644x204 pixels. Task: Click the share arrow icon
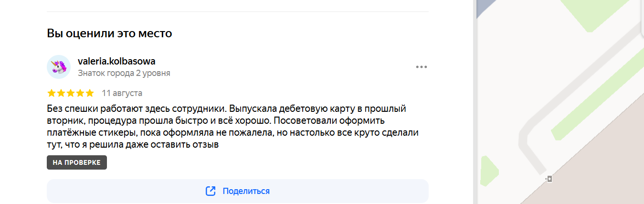click(211, 191)
